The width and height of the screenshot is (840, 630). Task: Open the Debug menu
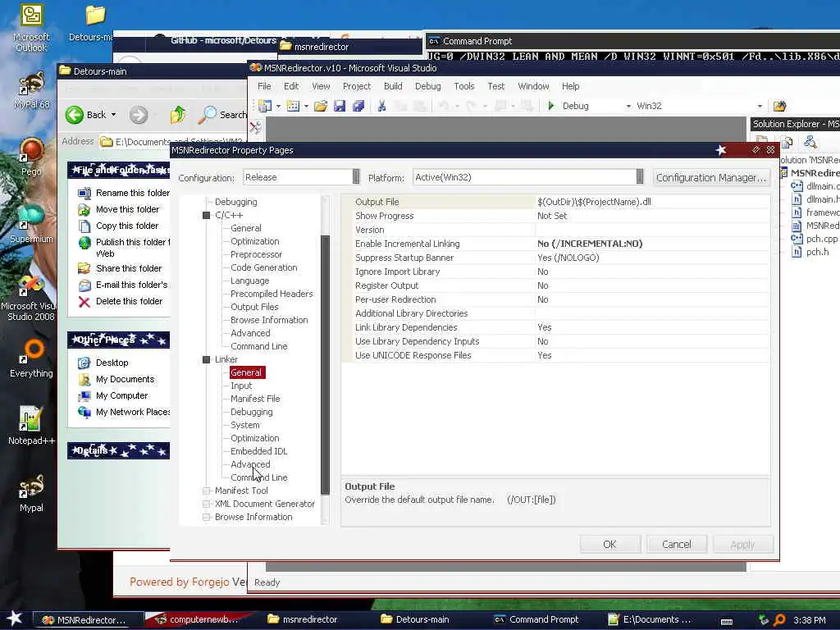(427, 86)
